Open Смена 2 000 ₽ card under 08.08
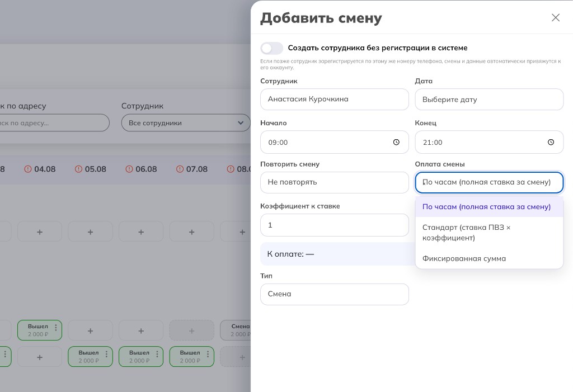The height and width of the screenshot is (392, 573). click(236, 330)
